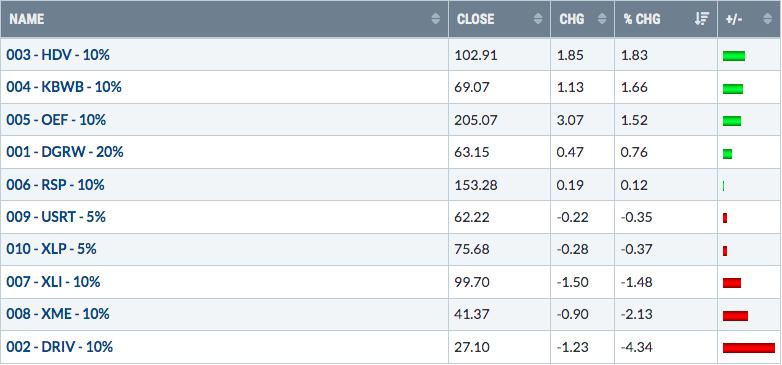Image resolution: width=782 pixels, height=365 pixels.
Task: Click the % CHG descending sort icon
Action: tap(702, 19)
